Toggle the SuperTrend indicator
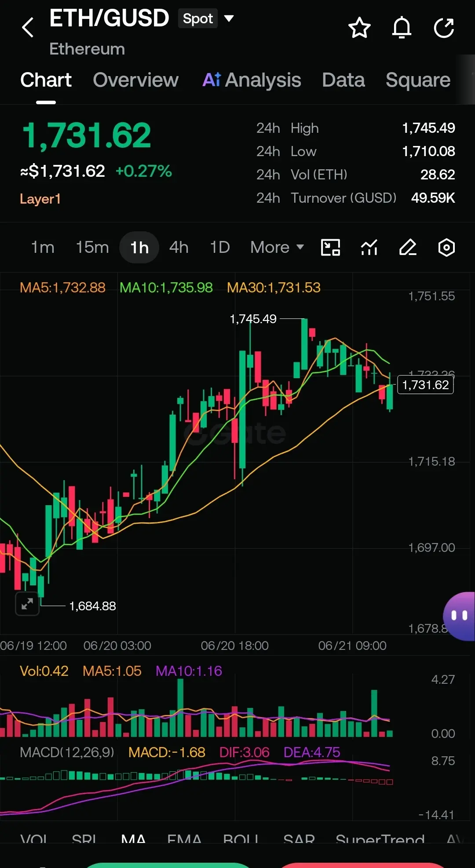This screenshot has height=868, width=475. coord(380,839)
